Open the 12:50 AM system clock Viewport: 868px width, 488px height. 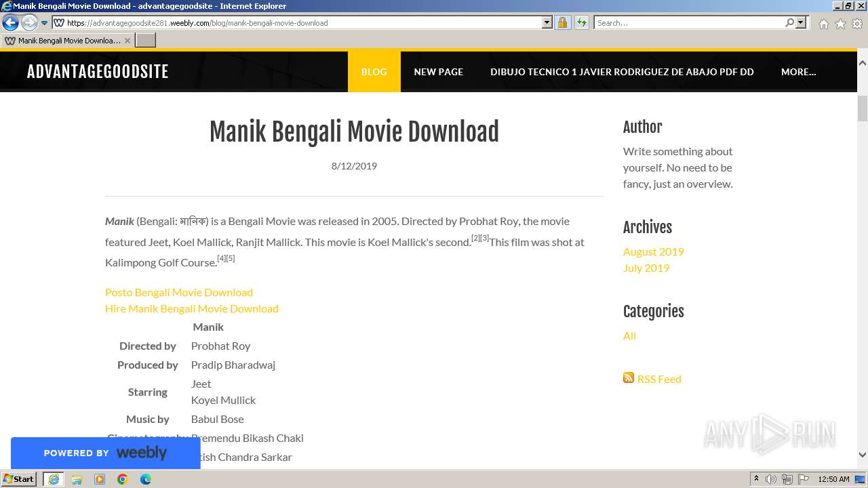[833, 479]
